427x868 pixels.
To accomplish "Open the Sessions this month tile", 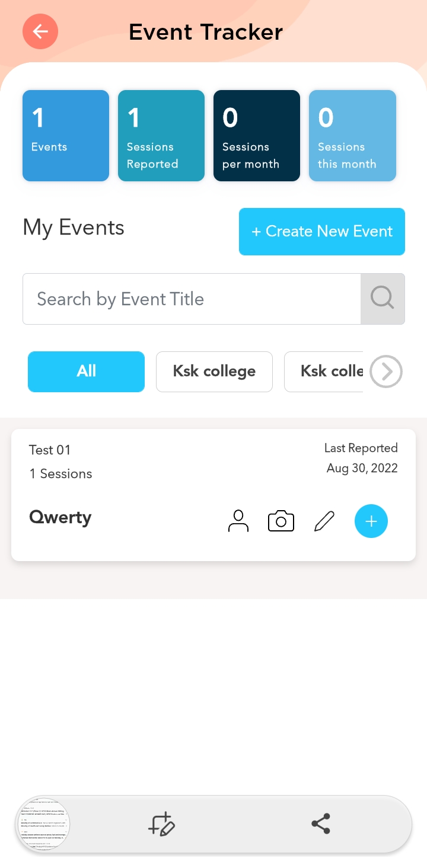I will coord(352,136).
